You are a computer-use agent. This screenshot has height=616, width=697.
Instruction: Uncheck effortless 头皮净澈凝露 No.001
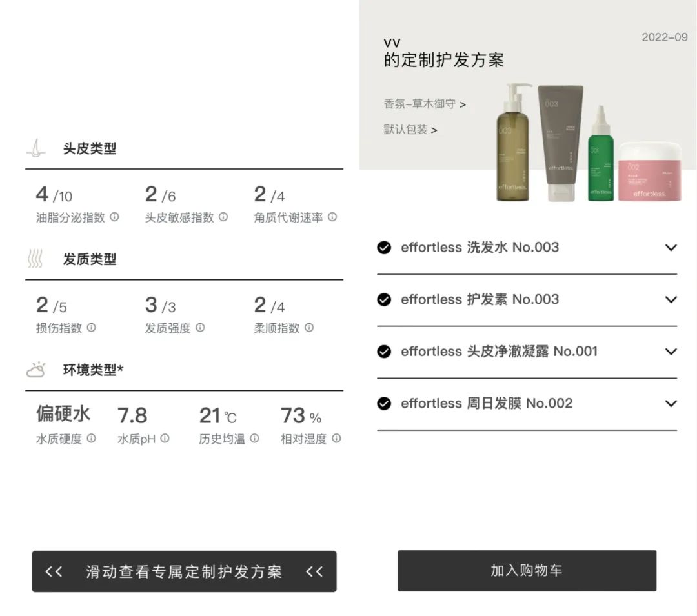pyautogui.click(x=384, y=352)
